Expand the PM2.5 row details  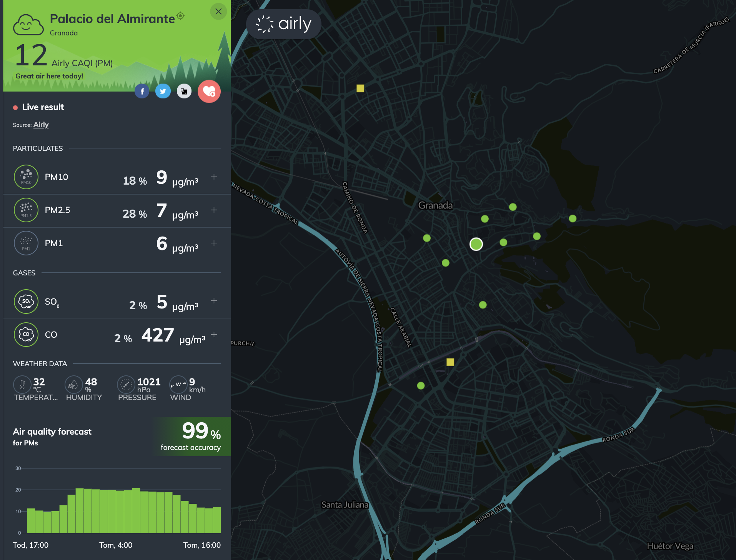214,210
